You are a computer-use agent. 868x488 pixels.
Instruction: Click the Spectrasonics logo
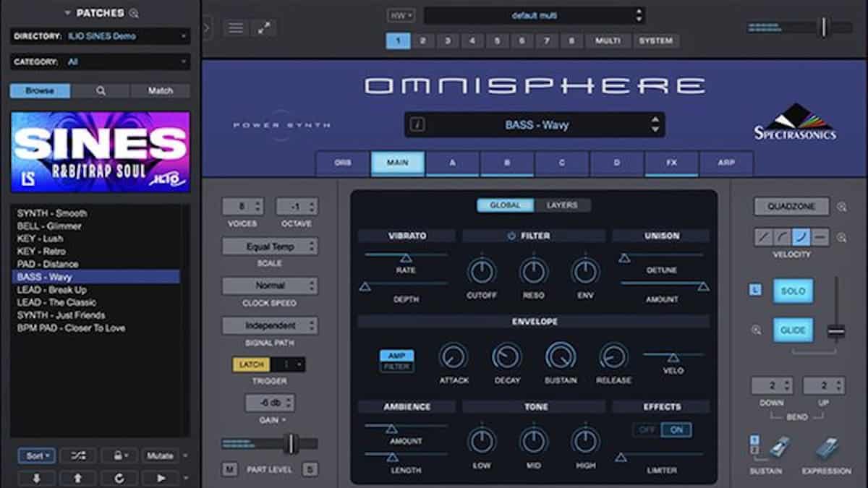[795, 121]
